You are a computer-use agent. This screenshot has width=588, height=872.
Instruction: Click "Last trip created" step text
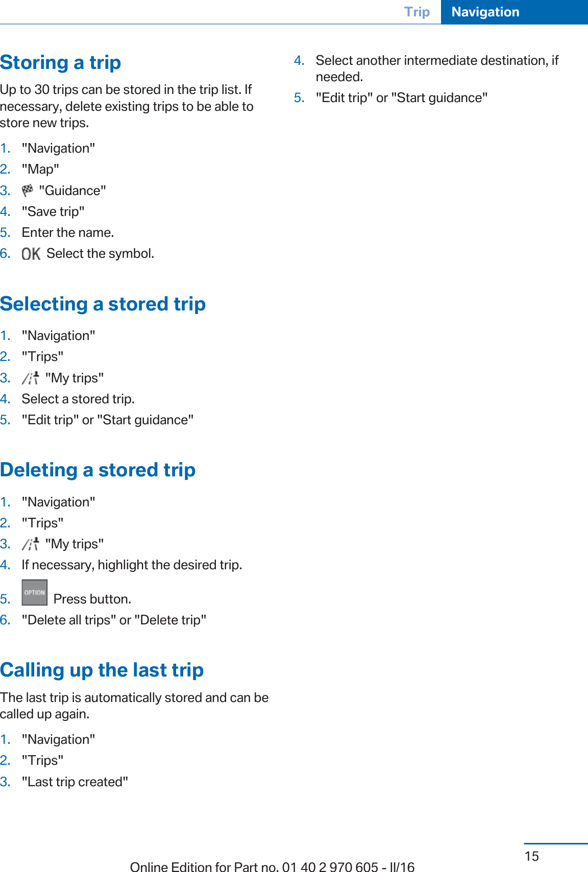[75, 782]
